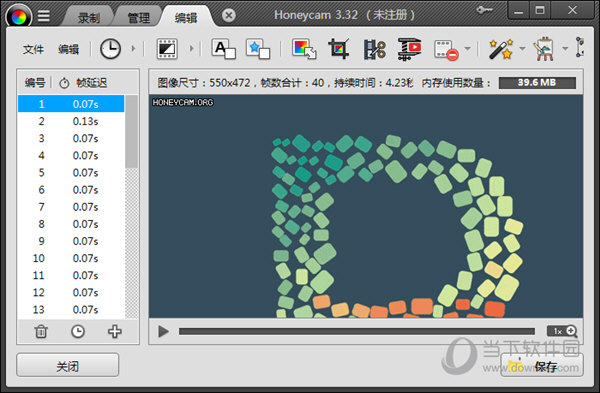
Task: Click the trash delete frame icon
Action: (x=41, y=331)
